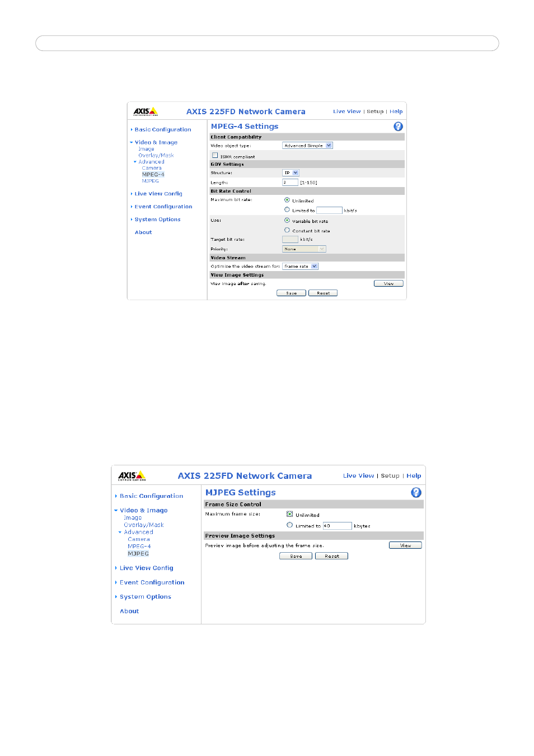Save the MJPEG Settings
534x756 pixels.
click(x=296, y=556)
